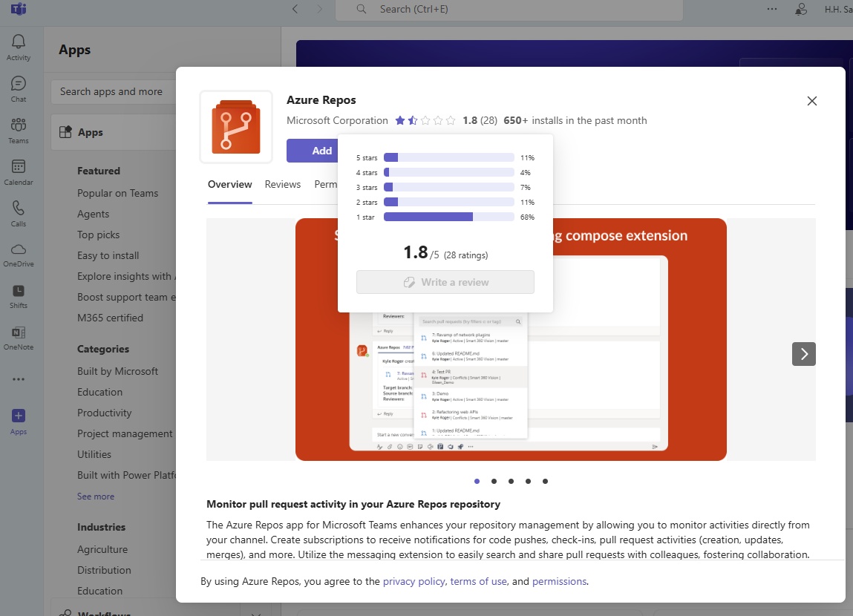Open the Built with Power Platform category
The image size is (853, 616).
(x=126, y=475)
